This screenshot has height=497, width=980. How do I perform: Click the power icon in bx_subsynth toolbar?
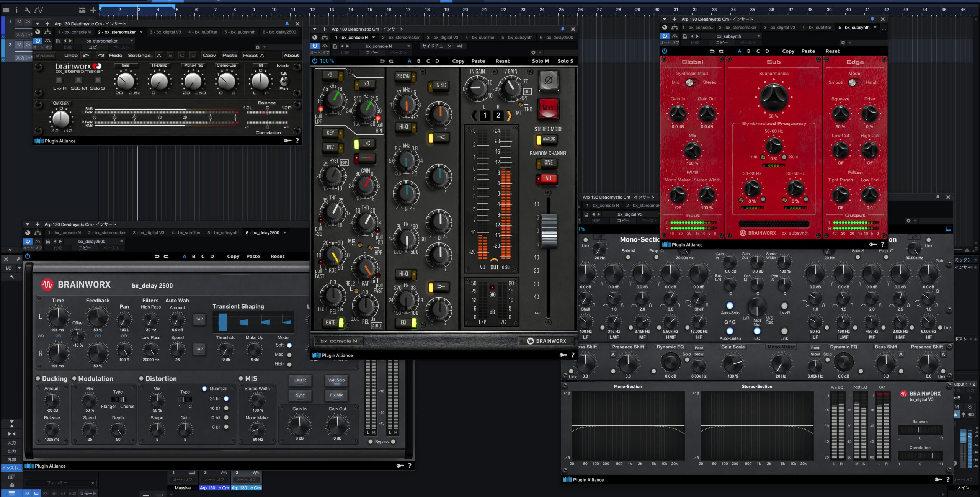[x=665, y=51]
